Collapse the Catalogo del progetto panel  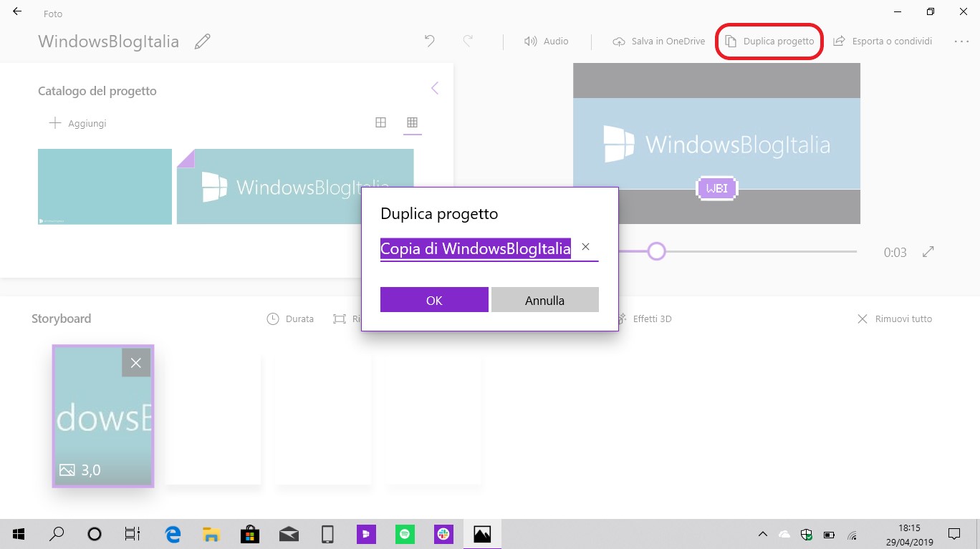(x=434, y=88)
